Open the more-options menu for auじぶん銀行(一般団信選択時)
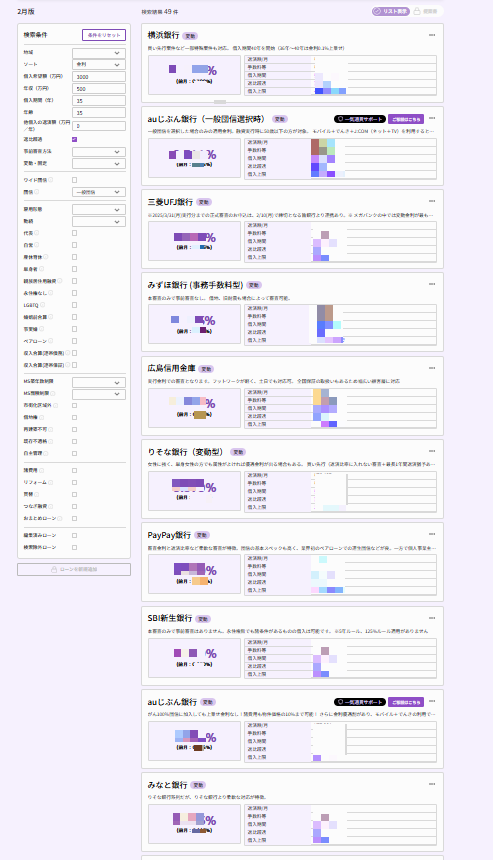The image size is (493, 860). (432, 118)
